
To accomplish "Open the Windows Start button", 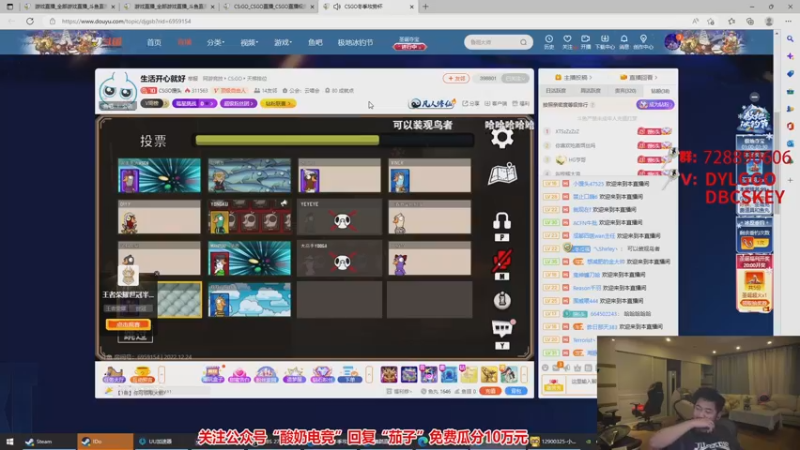I will (x=9, y=441).
